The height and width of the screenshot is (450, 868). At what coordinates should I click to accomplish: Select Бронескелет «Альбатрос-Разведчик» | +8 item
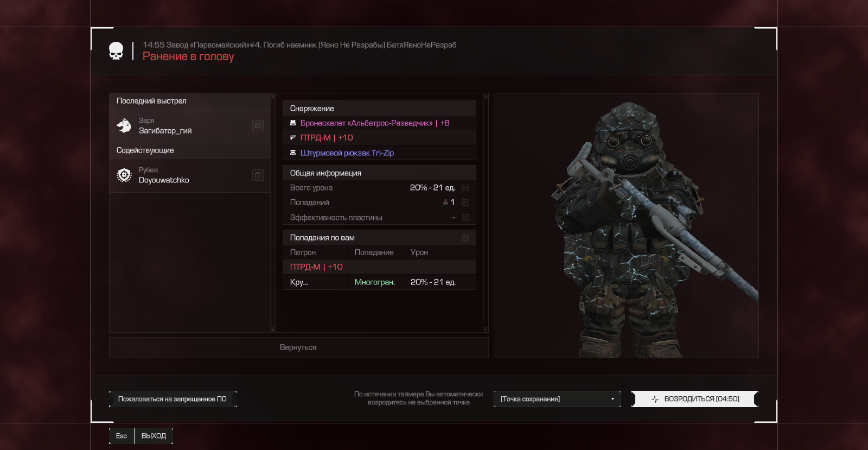click(x=379, y=123)
